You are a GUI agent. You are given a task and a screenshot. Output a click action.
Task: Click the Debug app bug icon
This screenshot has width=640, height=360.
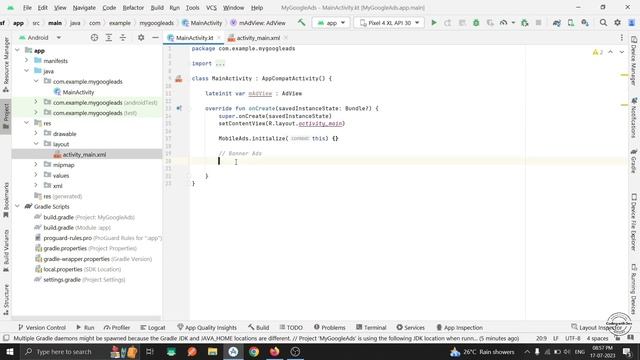point(476,23)
